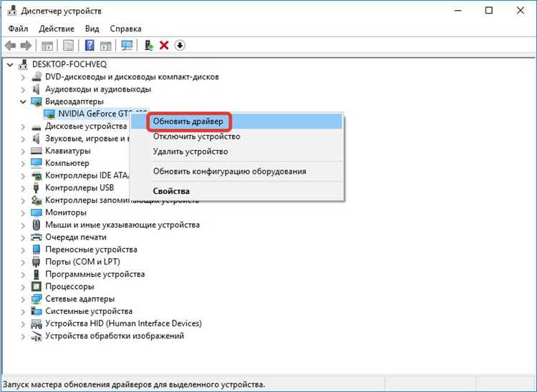Open the Файл menu
The width and height of the screenshot is (537, 392).
18,29
